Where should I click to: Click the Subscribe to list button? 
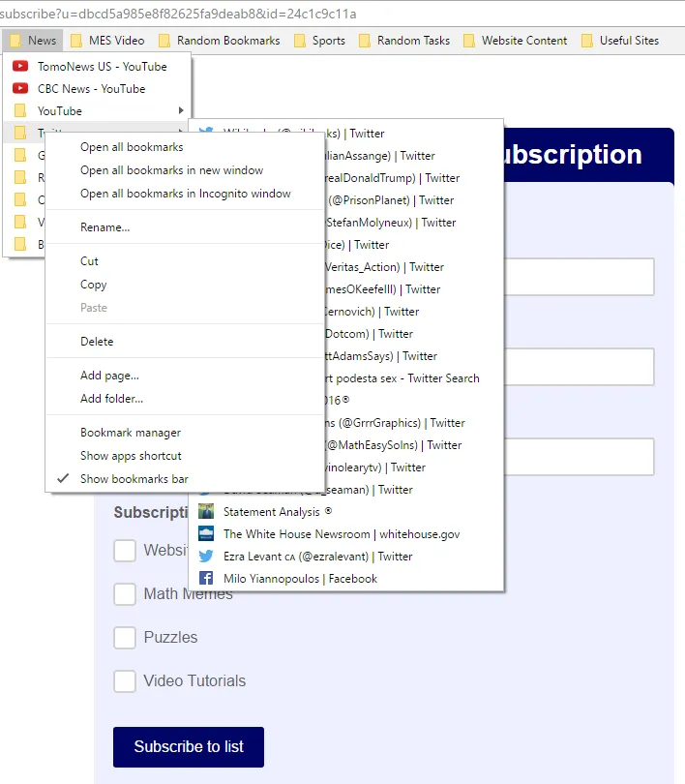189,747
